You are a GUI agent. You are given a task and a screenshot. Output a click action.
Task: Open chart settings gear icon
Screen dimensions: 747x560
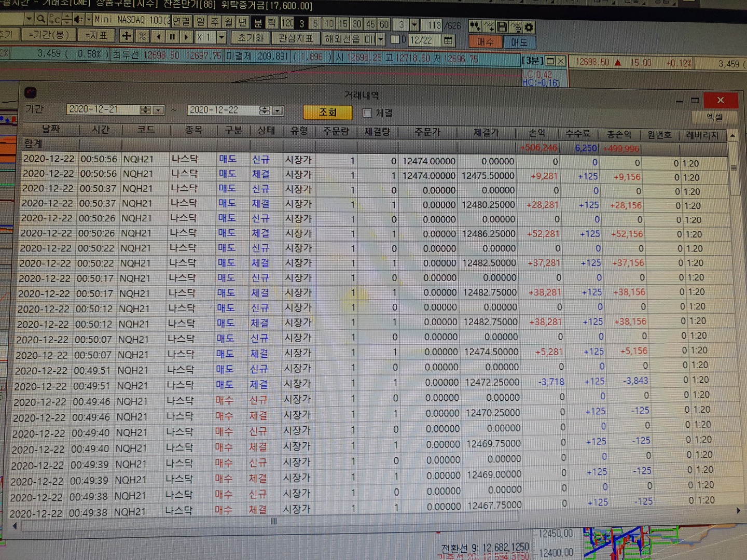pyautogui.click(x=529, y=27)
